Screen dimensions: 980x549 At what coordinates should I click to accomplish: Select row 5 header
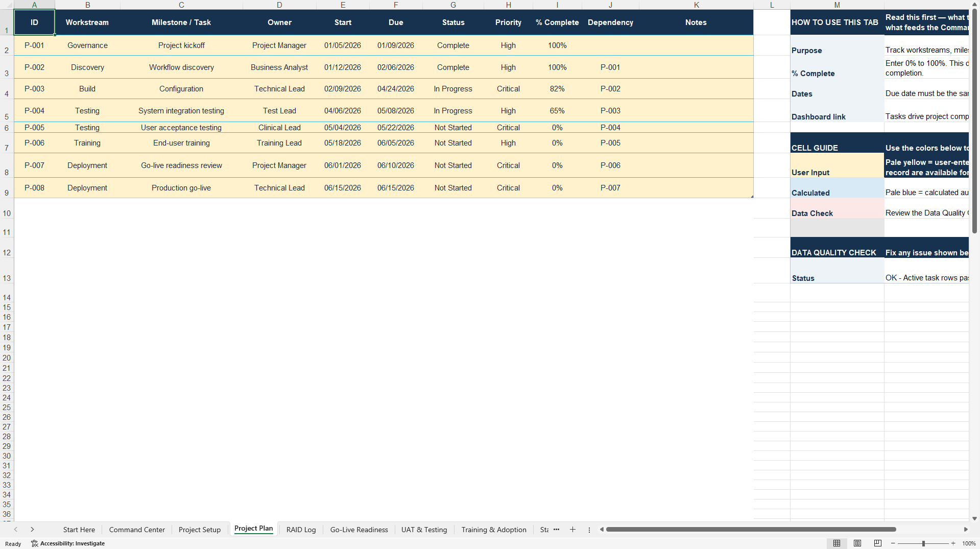(x=7, y=110)
